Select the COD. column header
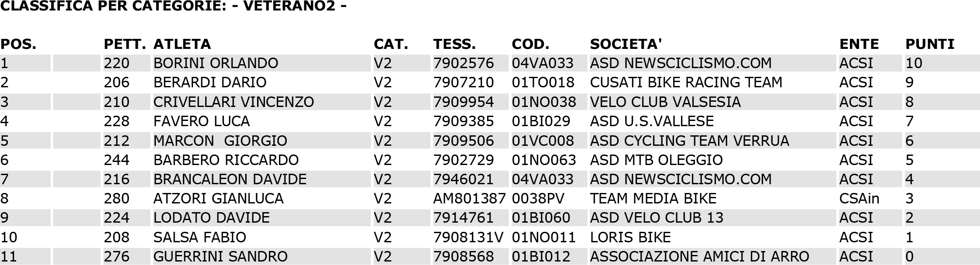 (530, 44)
